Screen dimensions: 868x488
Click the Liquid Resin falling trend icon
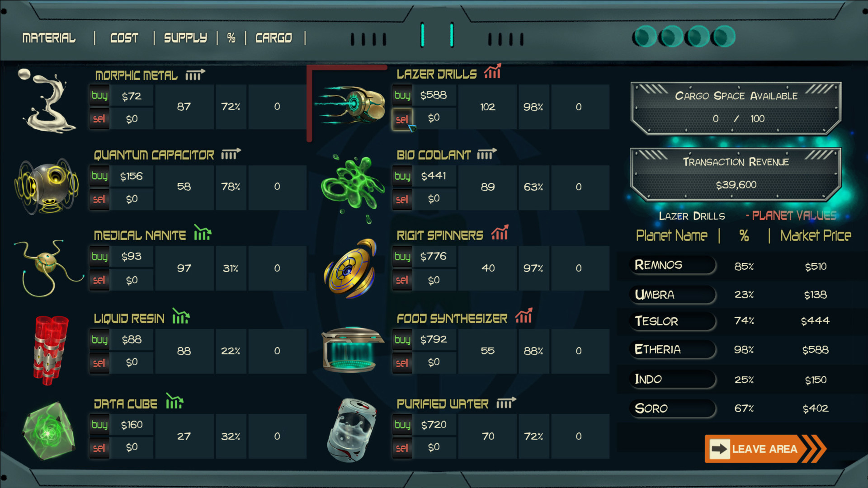pos(181,316)
